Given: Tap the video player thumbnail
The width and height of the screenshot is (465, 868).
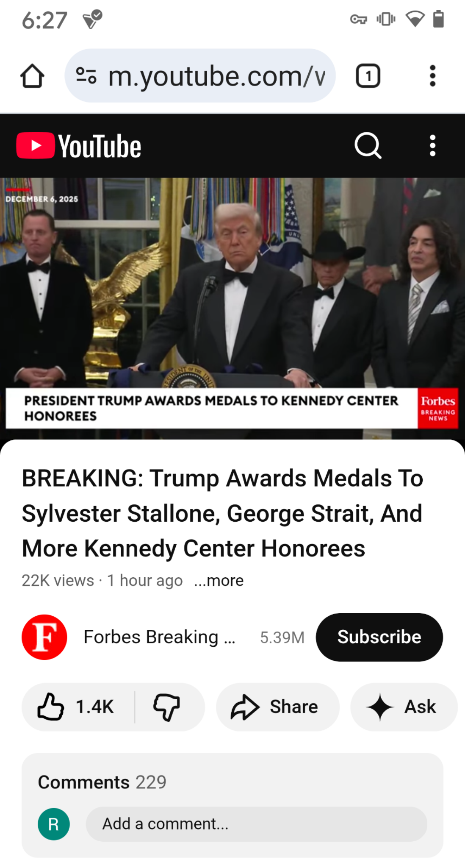Looking at the screenshot, I should [x=233, y=309].
